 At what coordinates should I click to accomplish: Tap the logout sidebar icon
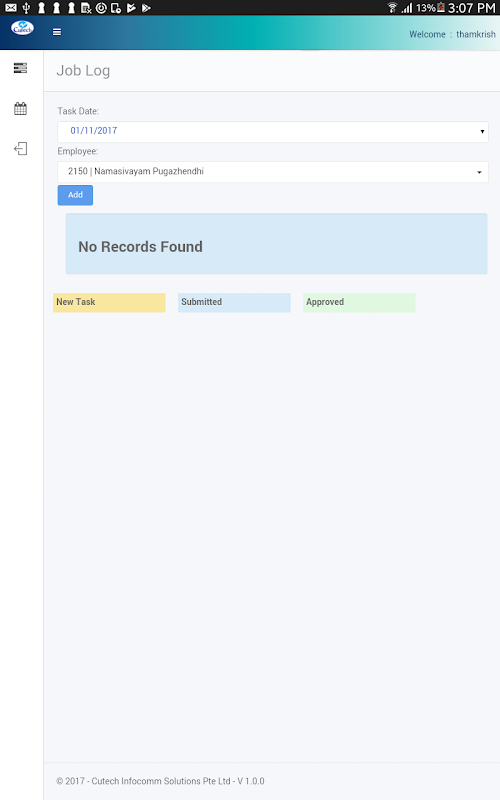tap(20, 148)
